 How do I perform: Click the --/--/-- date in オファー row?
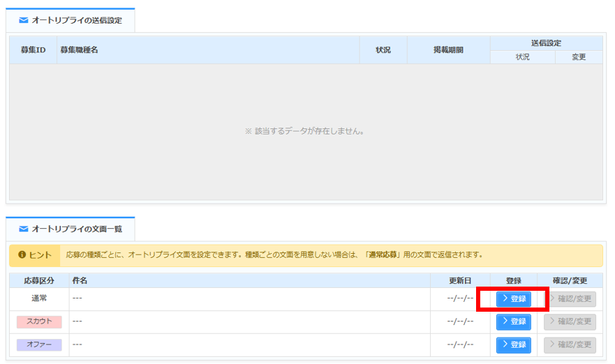pyautogui.click(x=460, y=344)
